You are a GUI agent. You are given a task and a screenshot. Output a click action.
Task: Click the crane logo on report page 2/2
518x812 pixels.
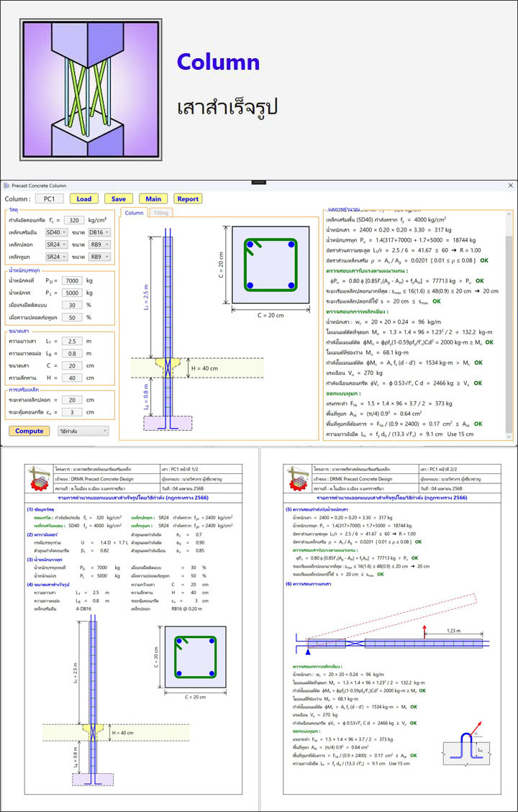point(299,479)
